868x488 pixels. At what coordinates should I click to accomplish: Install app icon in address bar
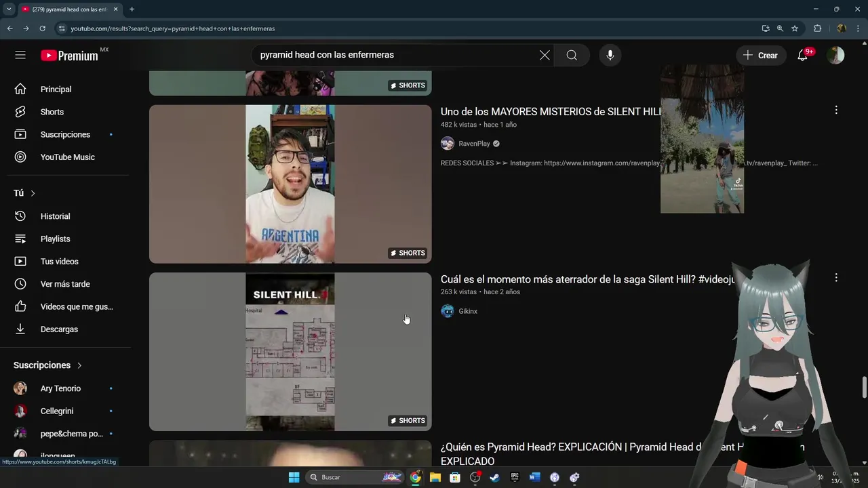pyautogui.click(x=766, y=28)
